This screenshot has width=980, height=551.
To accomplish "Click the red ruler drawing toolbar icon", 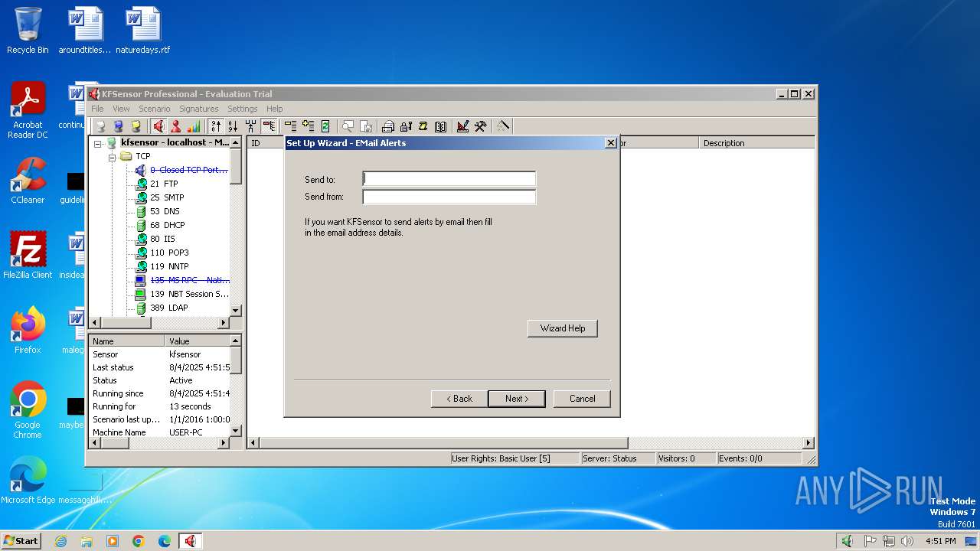I will (462, 126).
